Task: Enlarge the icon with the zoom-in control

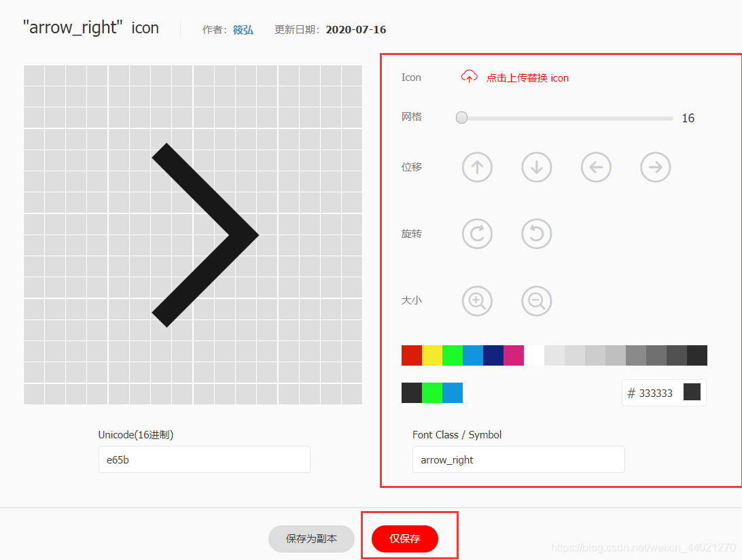Action: [x=477, y=301]
